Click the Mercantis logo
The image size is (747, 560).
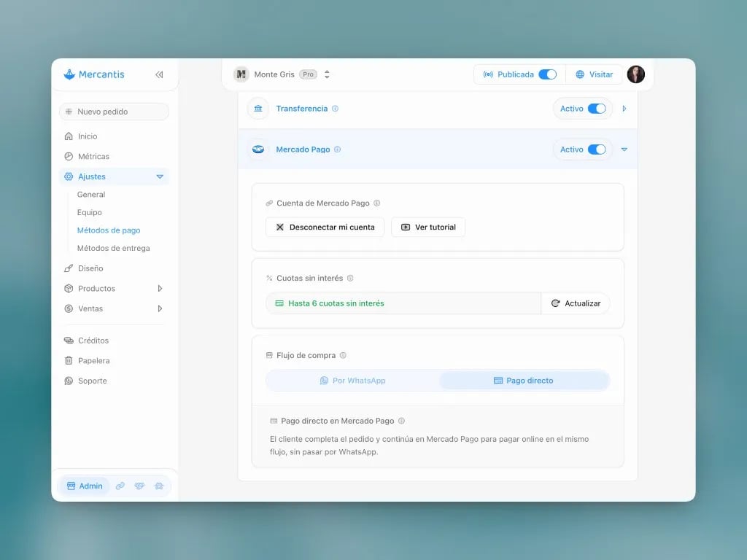pos(94,74)
